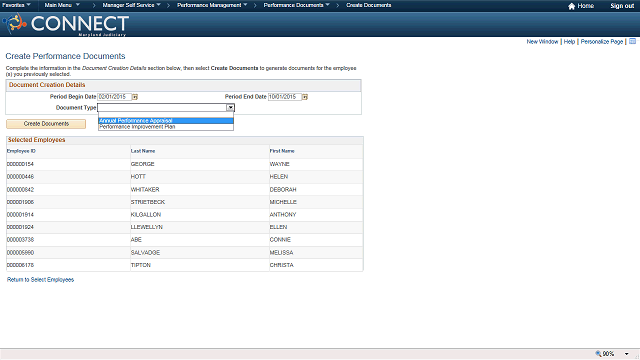Viewport: 640px width, 360px height.
Task: Click last name LLEWELLYN
Action: tap(147, 227)
